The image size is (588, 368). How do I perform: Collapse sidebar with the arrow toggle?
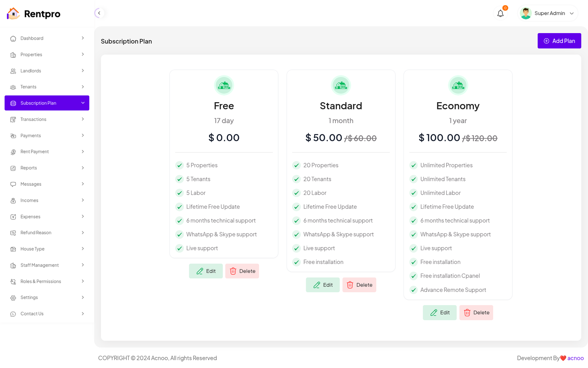click(x=99, y=13)
